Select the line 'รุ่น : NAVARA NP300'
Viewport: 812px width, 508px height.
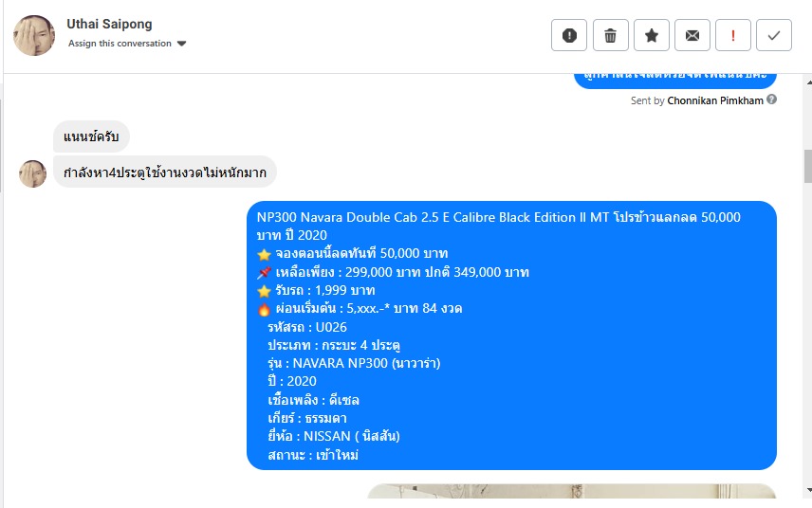click(354, 363)
